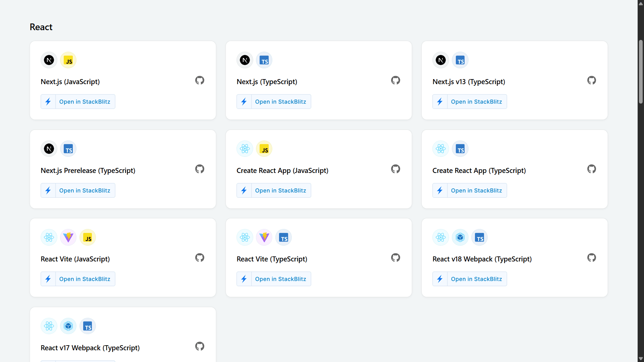
Task: Click GitHub icon for Next.js Prerelease (TypeScript)
Action: tap(200, 169)
